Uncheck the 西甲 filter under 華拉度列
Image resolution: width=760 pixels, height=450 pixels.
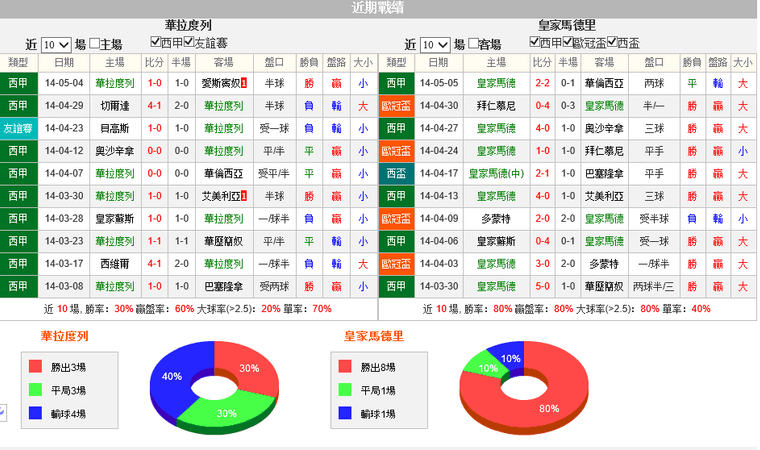click(155, 42)
